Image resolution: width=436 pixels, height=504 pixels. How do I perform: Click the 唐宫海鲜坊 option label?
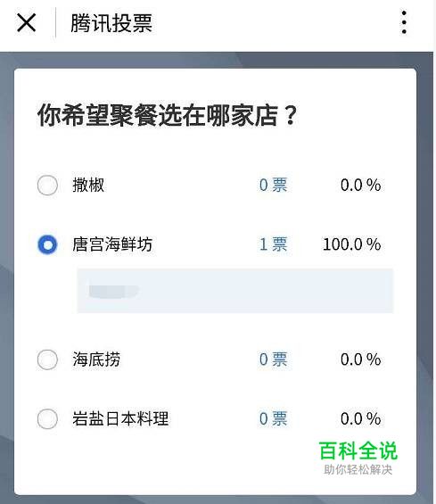click(112, 244)
